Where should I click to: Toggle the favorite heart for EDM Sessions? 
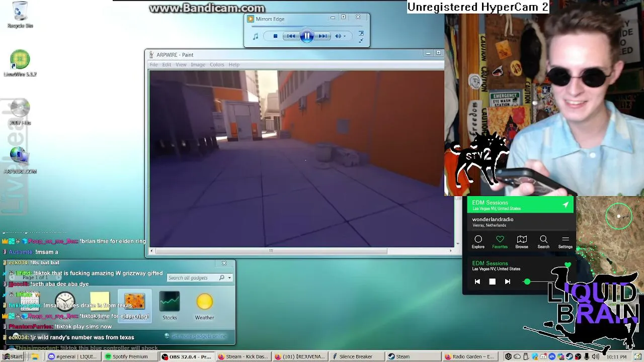point(568,265)
